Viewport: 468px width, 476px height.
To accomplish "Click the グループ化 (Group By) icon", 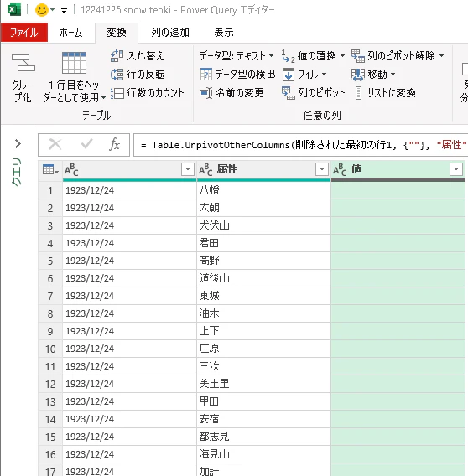I will coord(23,63).
